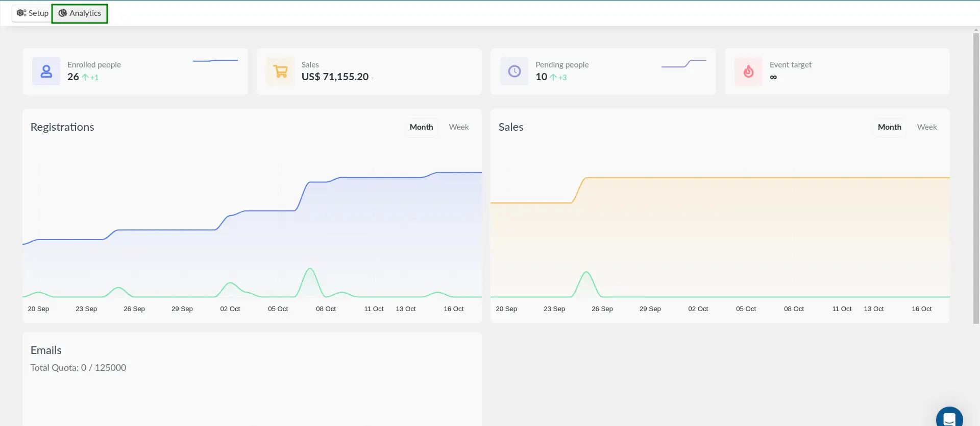
Task: Click the US$ 71,155.20 sales value
Action: pyautogui.click(x=335, y=77)
